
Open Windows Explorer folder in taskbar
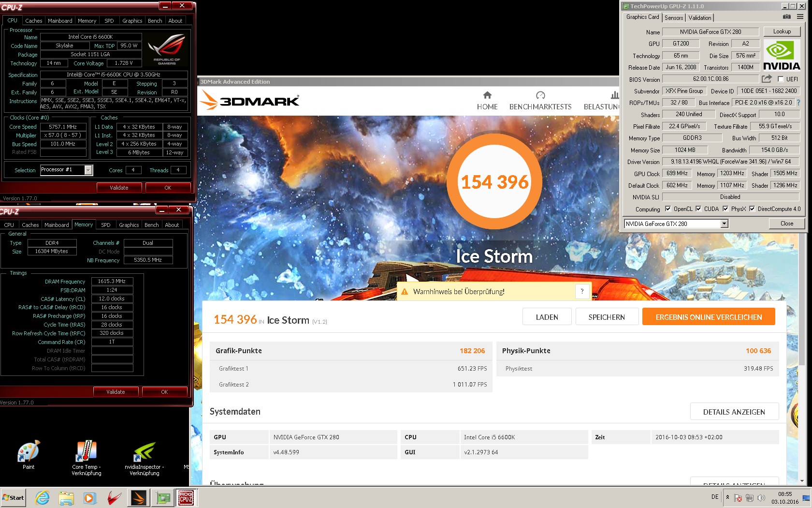pyautogui.click(x=66, y=498)
